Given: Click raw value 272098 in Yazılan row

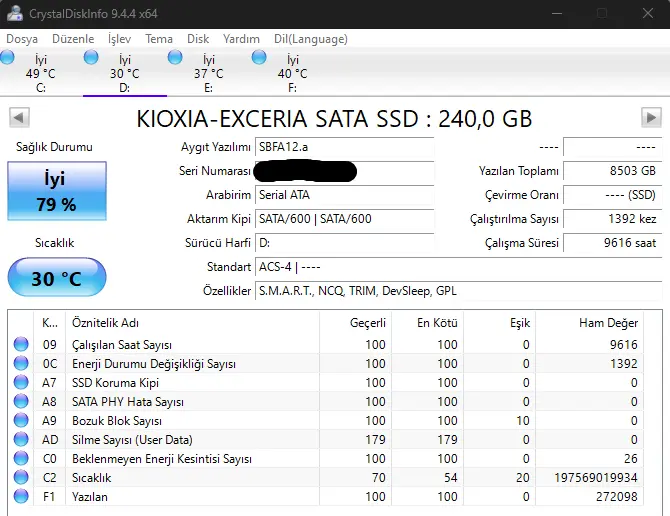Looking at the screenshot, I should coord(617,497).
